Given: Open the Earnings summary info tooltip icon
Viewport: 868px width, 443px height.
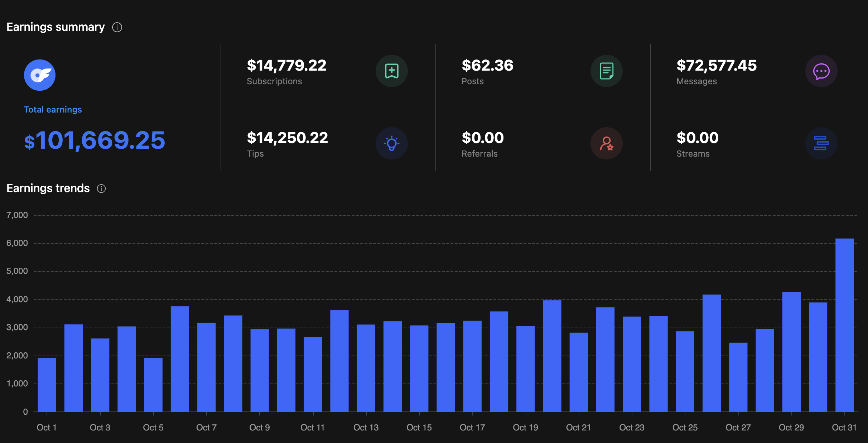Looking at the screenshot, I should (117, 27).
